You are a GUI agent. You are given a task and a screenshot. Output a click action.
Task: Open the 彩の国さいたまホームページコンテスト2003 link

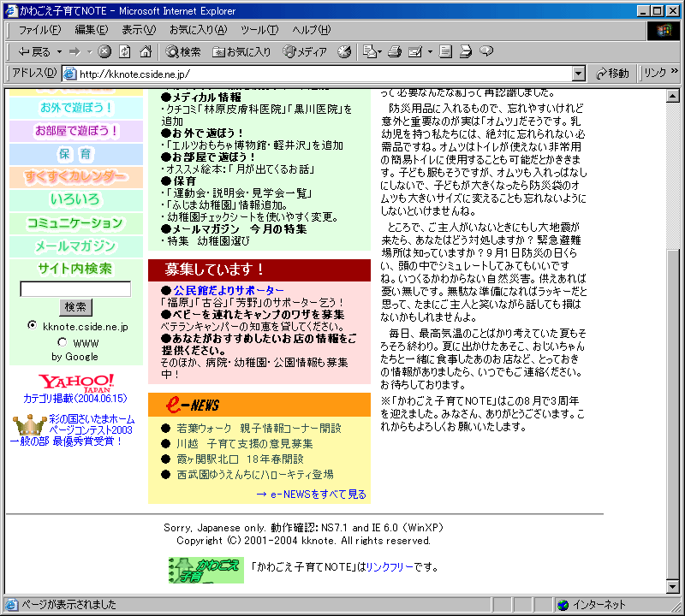coord(92,424)
